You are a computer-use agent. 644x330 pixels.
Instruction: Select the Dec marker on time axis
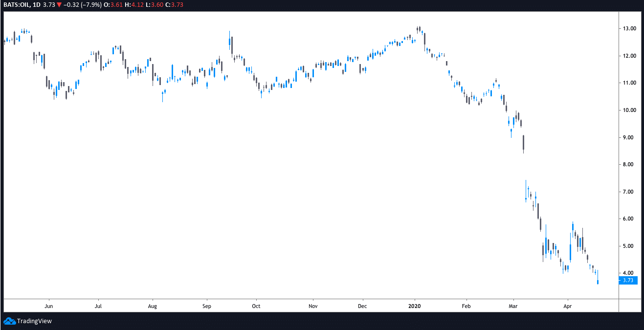coord(363,307)
